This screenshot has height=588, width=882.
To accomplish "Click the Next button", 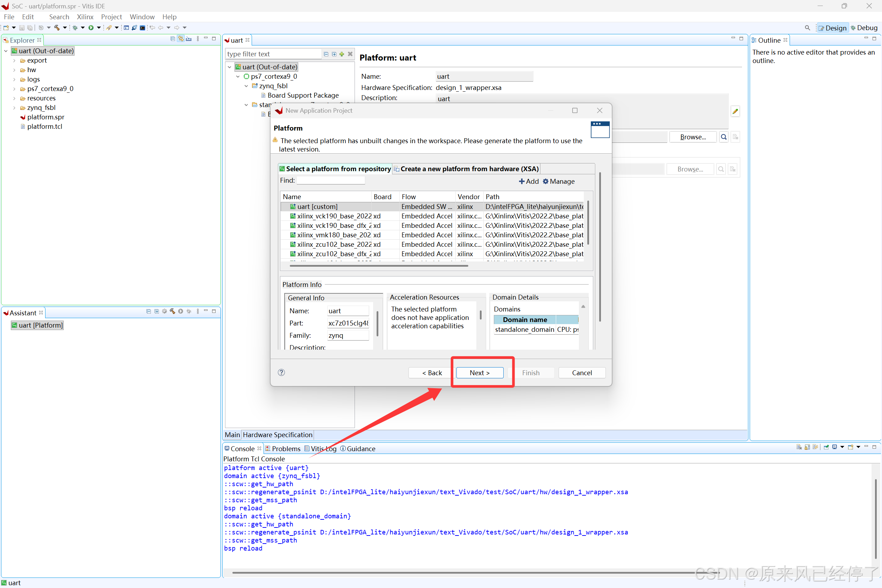I will tap(479, 372).
